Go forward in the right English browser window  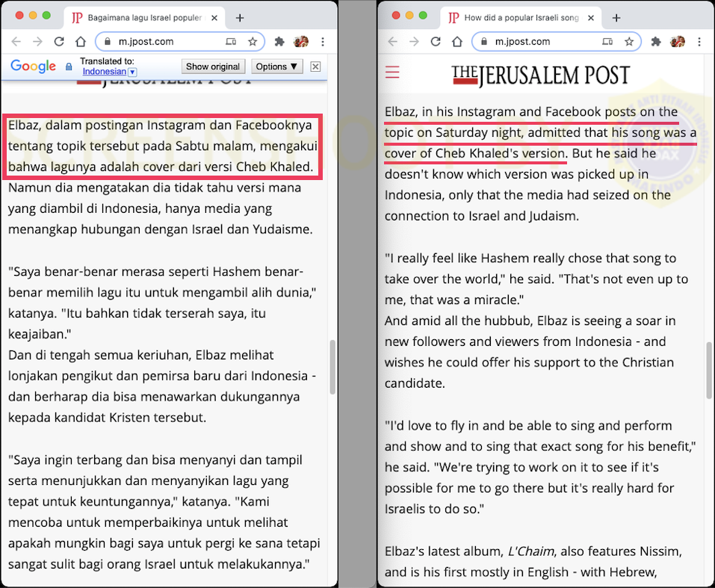[x=414, y=42]
